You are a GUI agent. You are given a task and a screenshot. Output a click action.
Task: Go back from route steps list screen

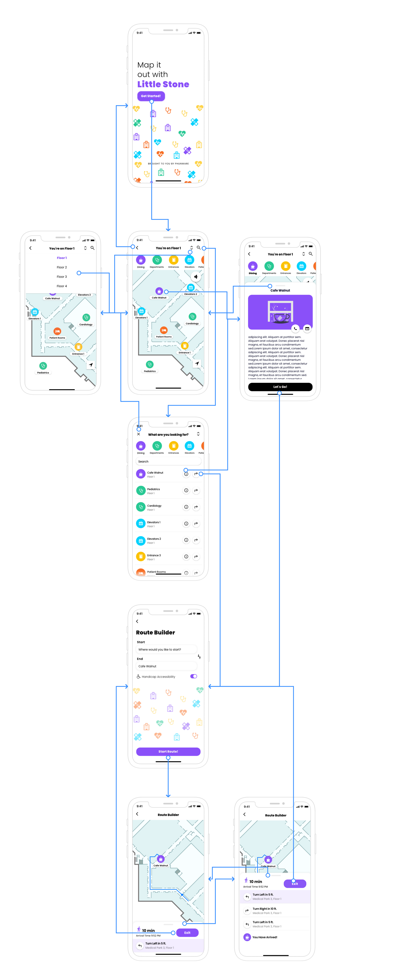[244, 814]
